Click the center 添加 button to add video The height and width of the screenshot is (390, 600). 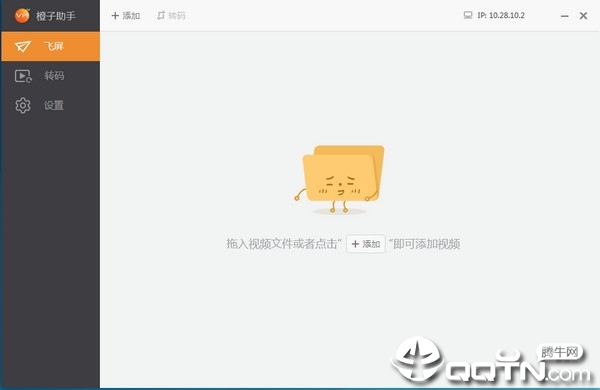pyautogui.click(x=365, y=244)
